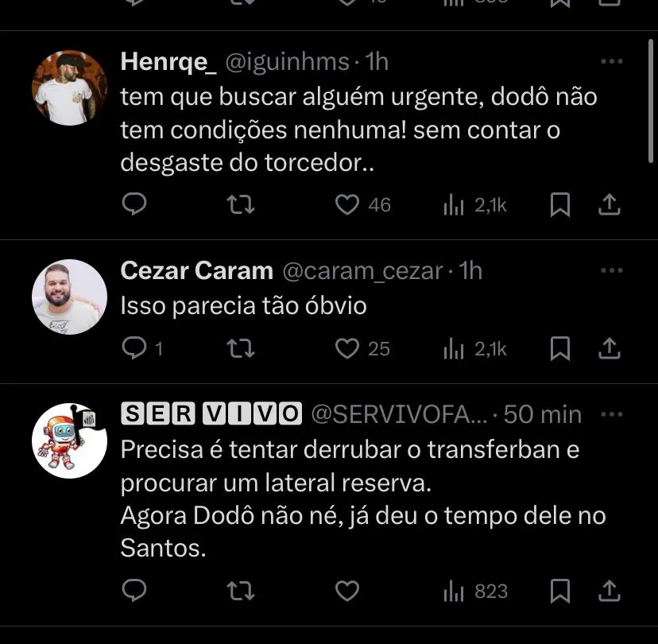658x644 pixels.
Task: Bookmark Henrqe_'s tweet
Action: pyautogui.click(x=560, y=205)
